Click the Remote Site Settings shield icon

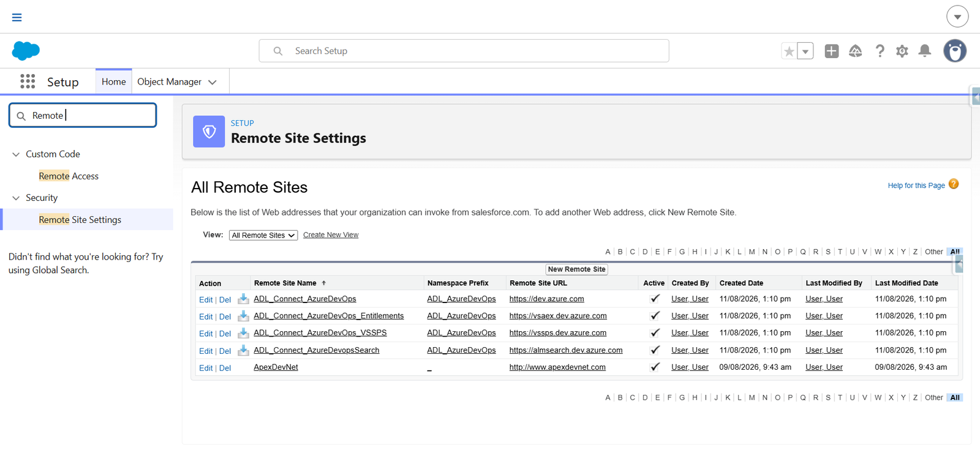(209, 132)
